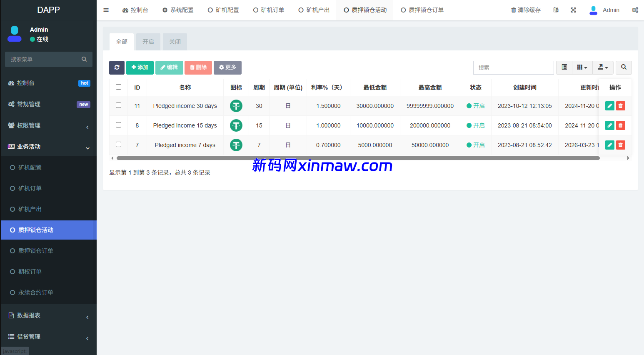Click the green 添加 button
This screenshot has height=355, width=644.
click(140, 67)
